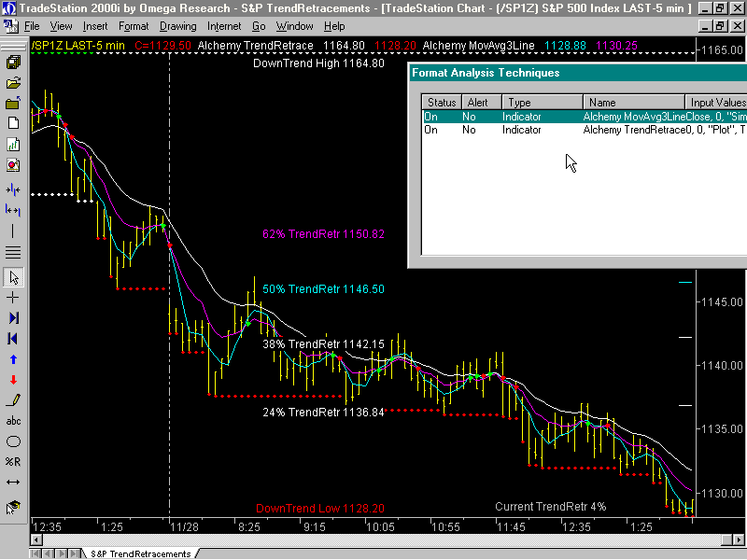This screenshot has height=560, width=747.
Task: Click the 62% TrendRetr 1150.82 label
Action: (x=323, y=234)
